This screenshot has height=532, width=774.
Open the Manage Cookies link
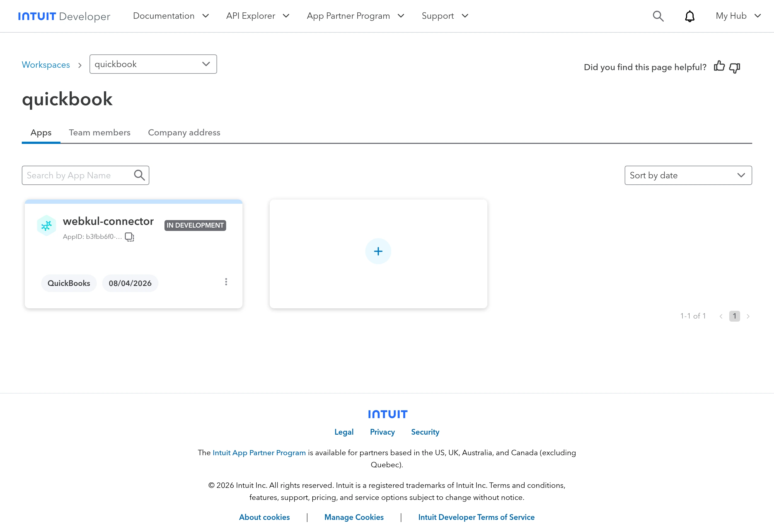(x=354, y=517)
